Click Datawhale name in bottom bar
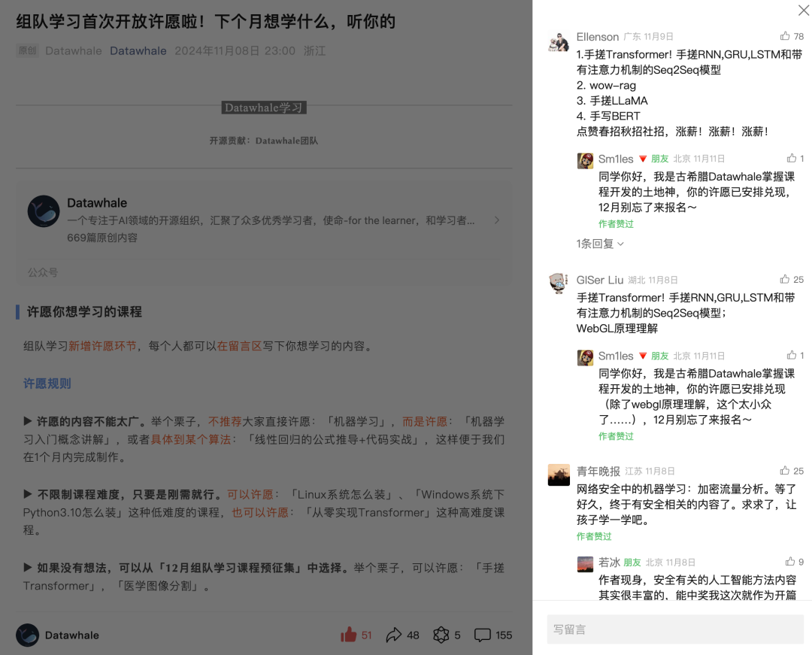812x655 pixels. (72, 635)
